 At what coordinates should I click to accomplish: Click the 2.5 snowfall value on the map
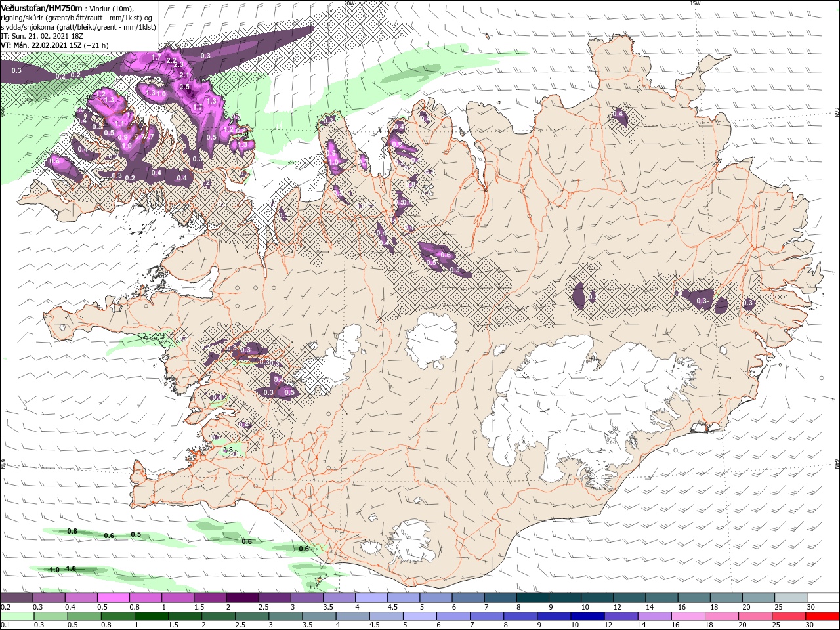pos(184,87)
